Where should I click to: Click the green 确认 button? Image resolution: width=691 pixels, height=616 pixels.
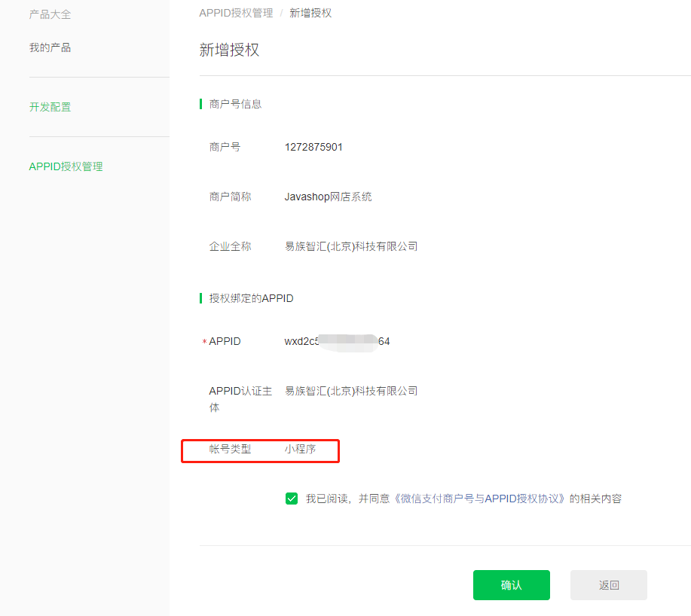511,584
